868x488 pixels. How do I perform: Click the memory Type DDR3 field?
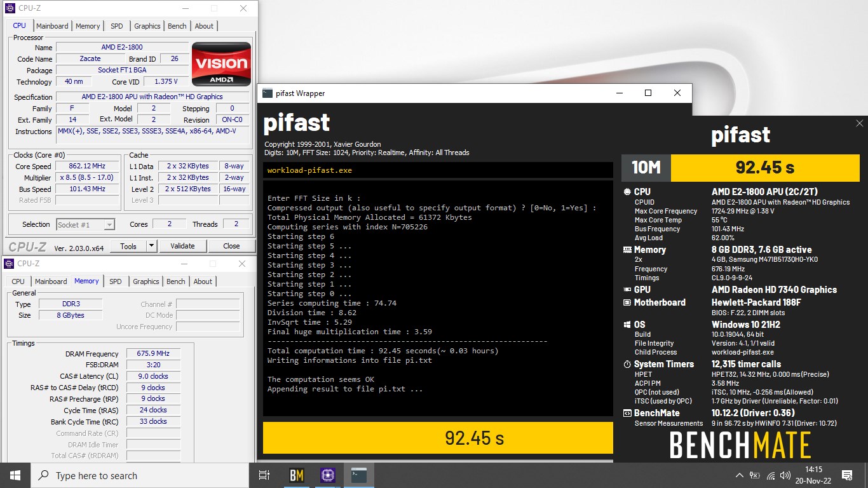[x=71, y=304]
